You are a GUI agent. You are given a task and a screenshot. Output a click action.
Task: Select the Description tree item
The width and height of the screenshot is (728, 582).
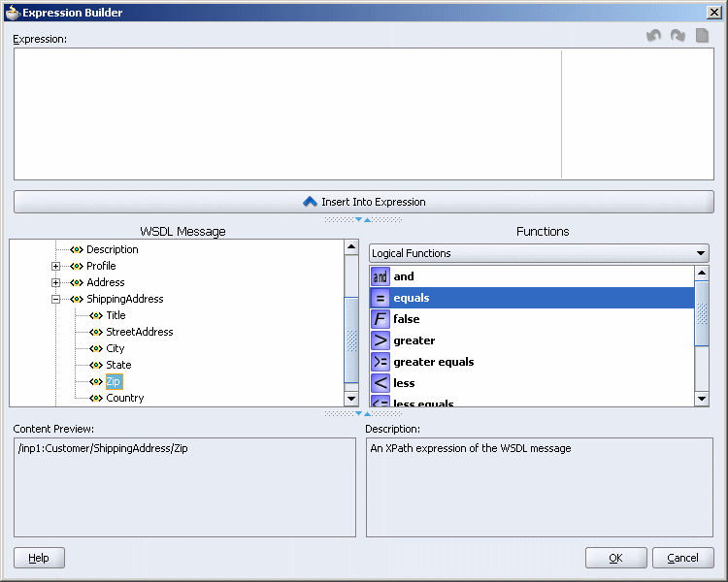tap(113, 249)
